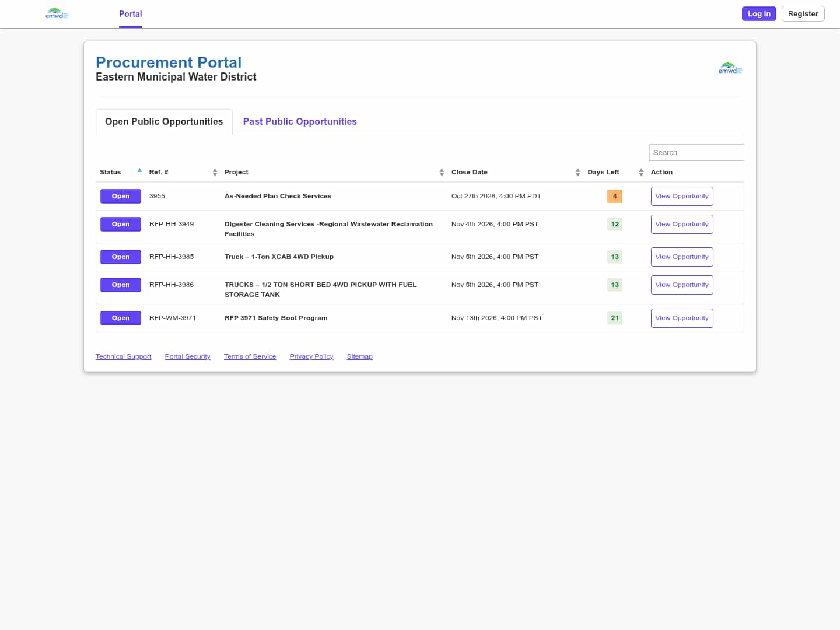Click the Log In button
This screenshot has height=630, width=840.
click(759, 14)
